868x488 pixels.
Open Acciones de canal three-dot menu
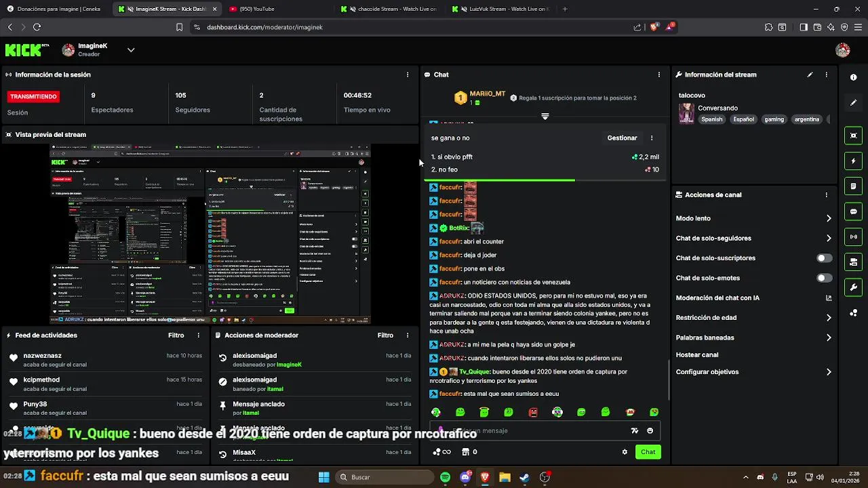click(x=826, y=195)
